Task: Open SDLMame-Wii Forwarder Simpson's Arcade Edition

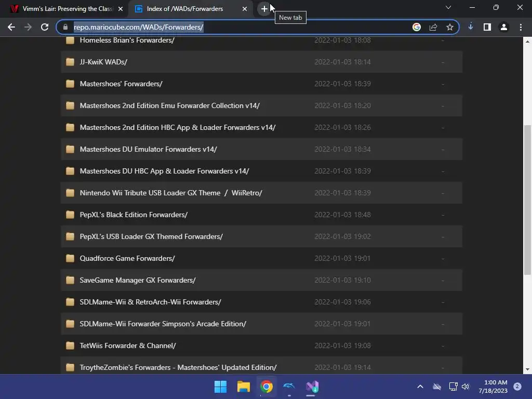Action: pos(163,324)
